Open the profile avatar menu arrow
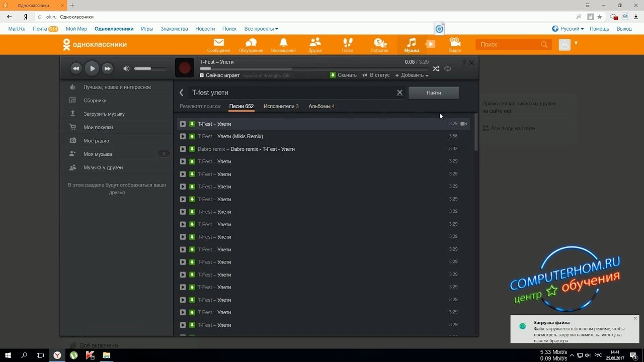This screenshot has width=644, height=362. pos(576,43)
